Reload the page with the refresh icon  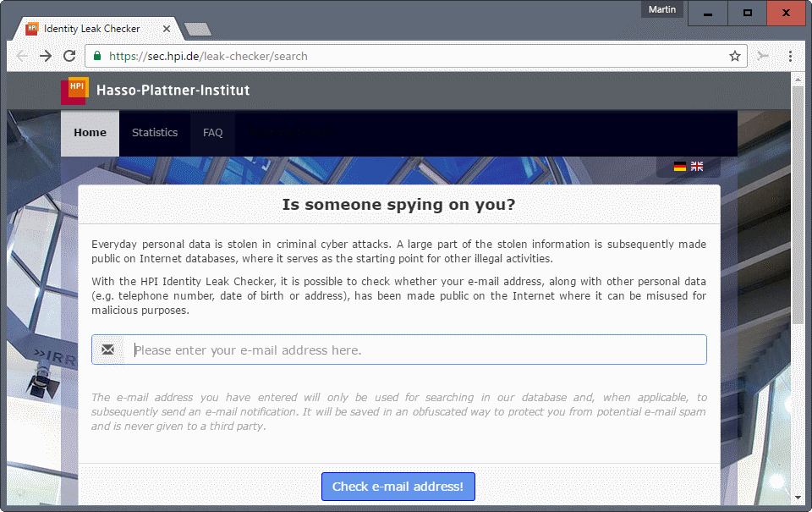[69, 56]
